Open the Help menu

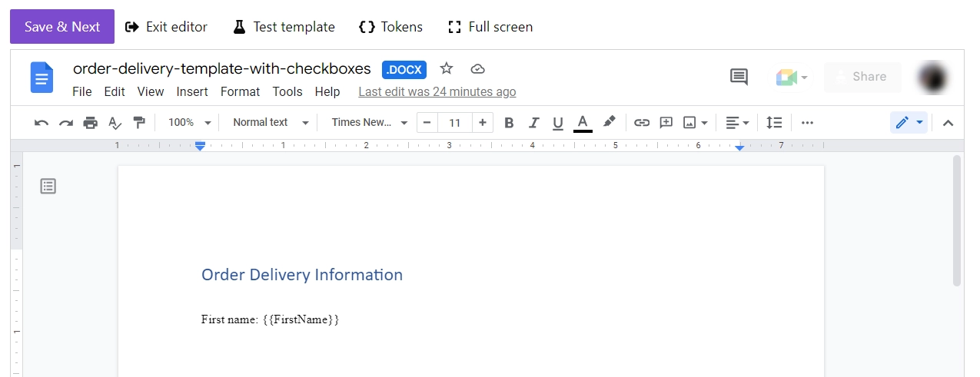pos(327,91)
